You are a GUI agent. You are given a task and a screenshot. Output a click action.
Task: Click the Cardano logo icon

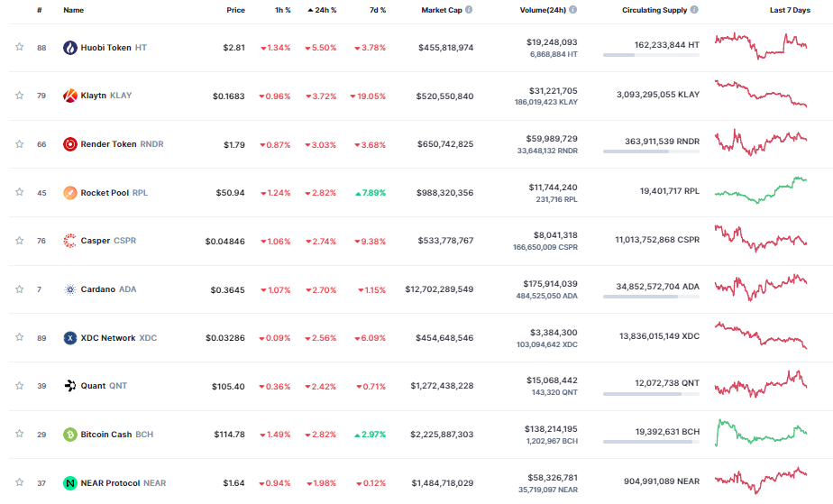pyautogui.click(x=70, y=289)
